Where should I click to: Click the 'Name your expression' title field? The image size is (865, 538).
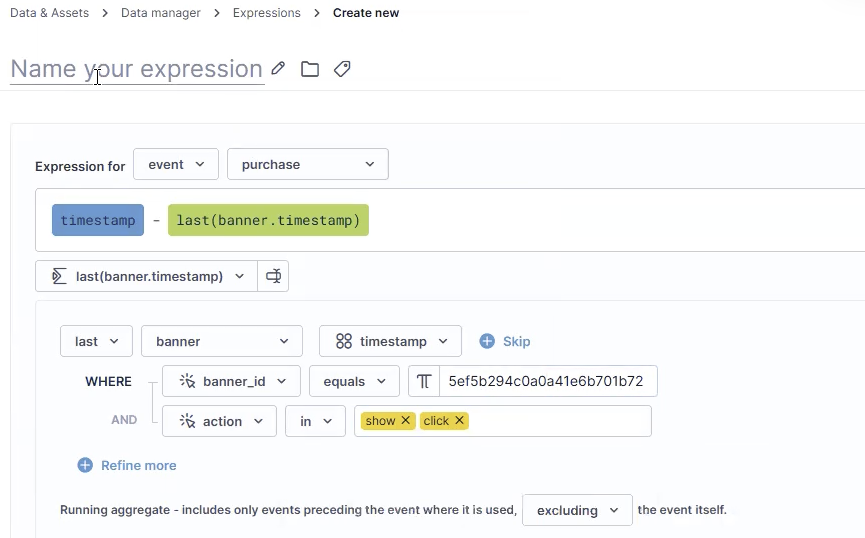pyautogui.click(x=137, y=69)
